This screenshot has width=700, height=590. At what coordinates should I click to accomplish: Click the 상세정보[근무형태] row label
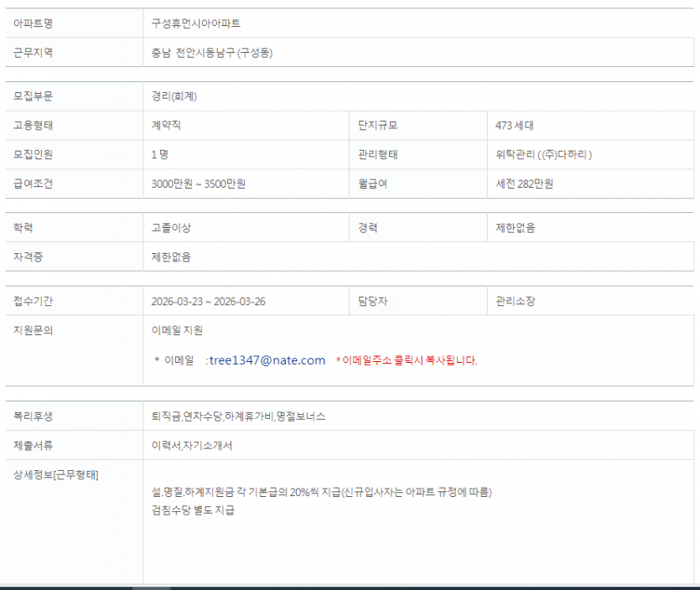(56, 474)
